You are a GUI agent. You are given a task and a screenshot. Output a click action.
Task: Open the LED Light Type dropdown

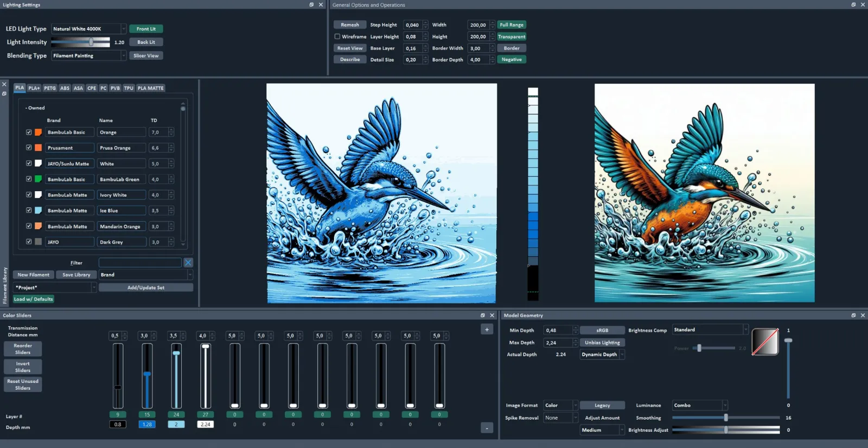tap(89, 29)
